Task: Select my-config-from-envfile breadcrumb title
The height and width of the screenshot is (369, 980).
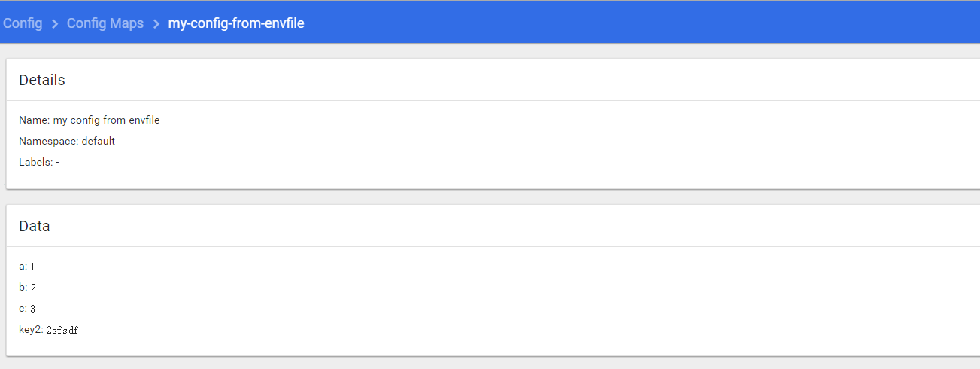Action: pos(236,23)
